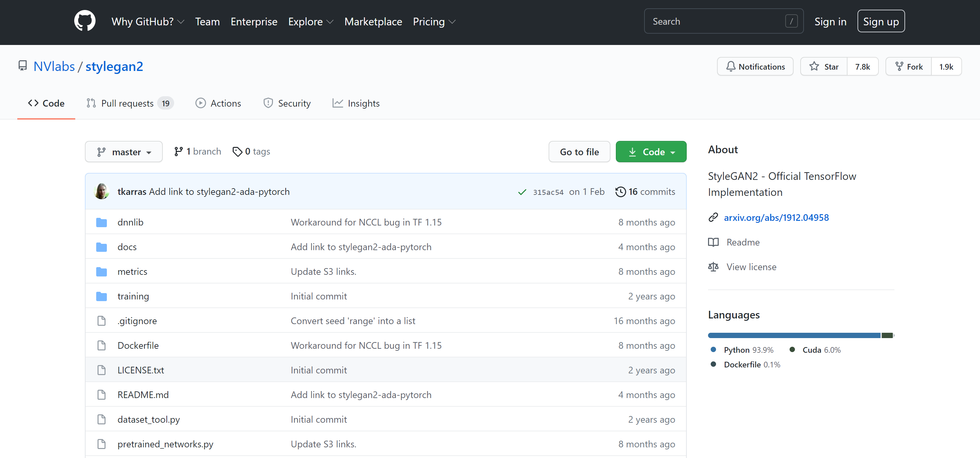Screen dimensions: 980x458
Task: Click the commits history clock icon
Action: [x=620, y=192]
